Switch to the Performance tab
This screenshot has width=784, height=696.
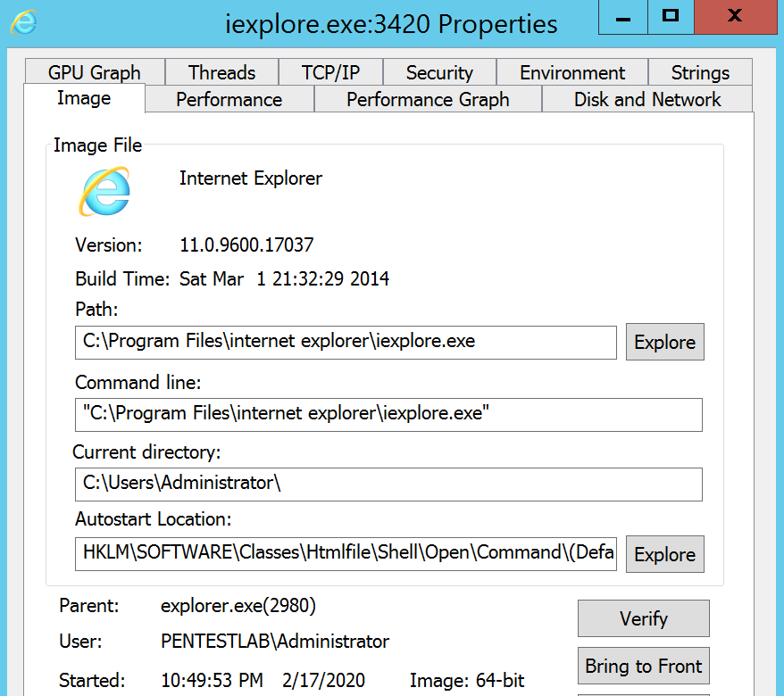229,100
